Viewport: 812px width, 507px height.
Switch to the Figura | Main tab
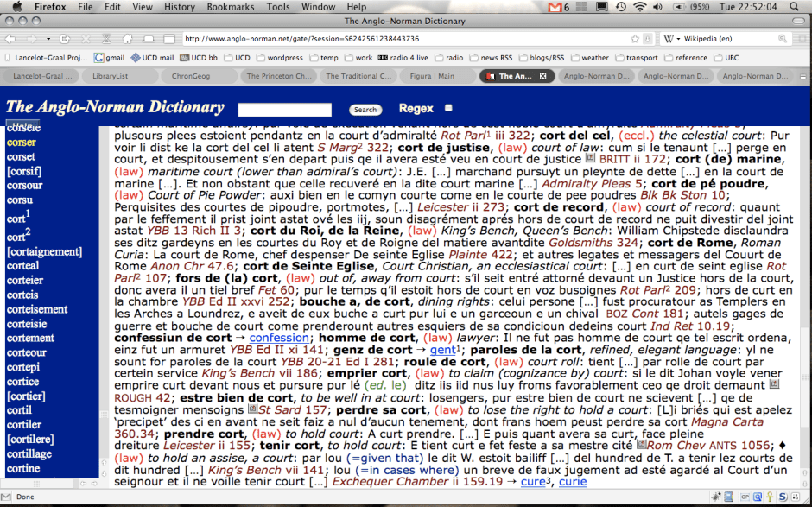[433, 76]
